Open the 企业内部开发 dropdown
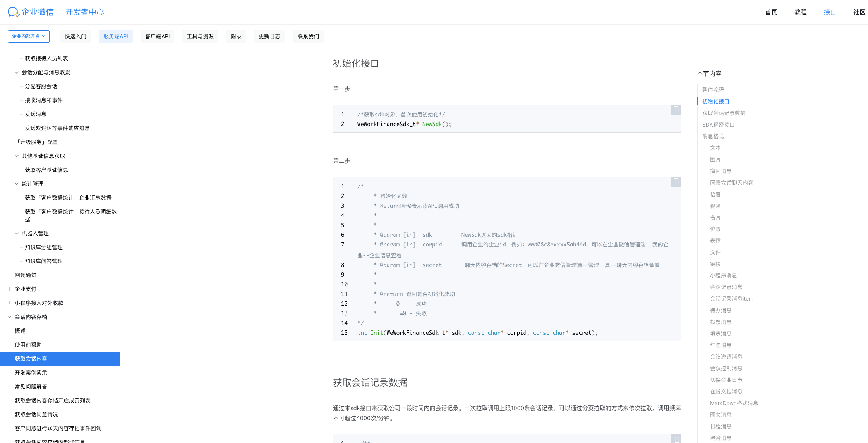Image resolution: width=868 pixels, height=443 pixels. click(29, 36)
